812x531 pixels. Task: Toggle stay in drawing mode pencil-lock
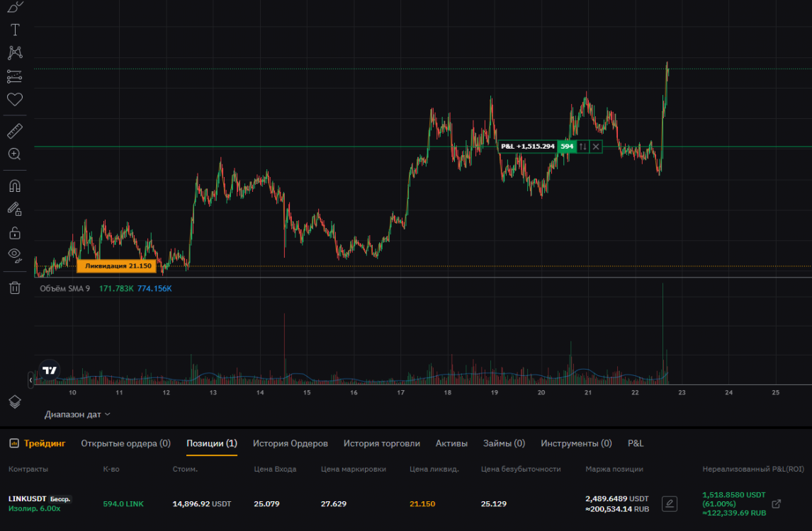pos(15,209)
